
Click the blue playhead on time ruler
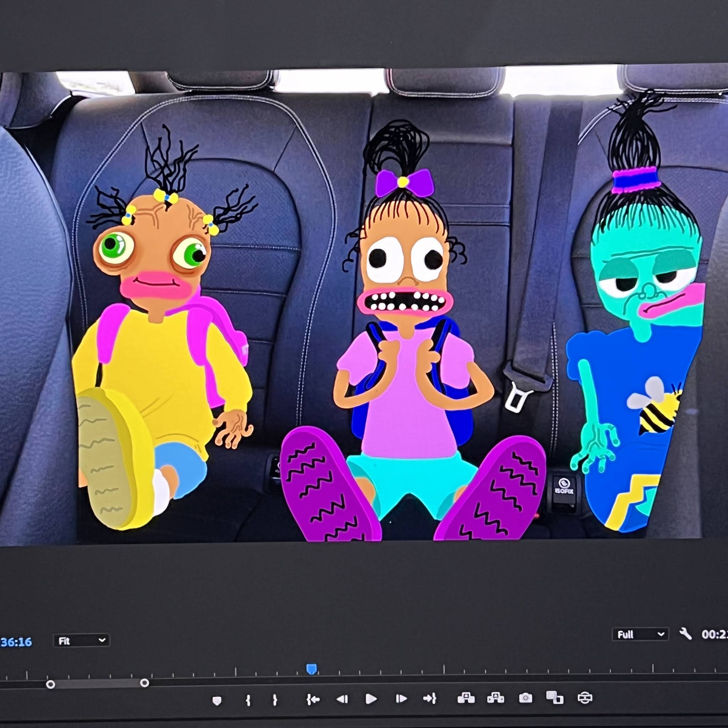(311, 669)
